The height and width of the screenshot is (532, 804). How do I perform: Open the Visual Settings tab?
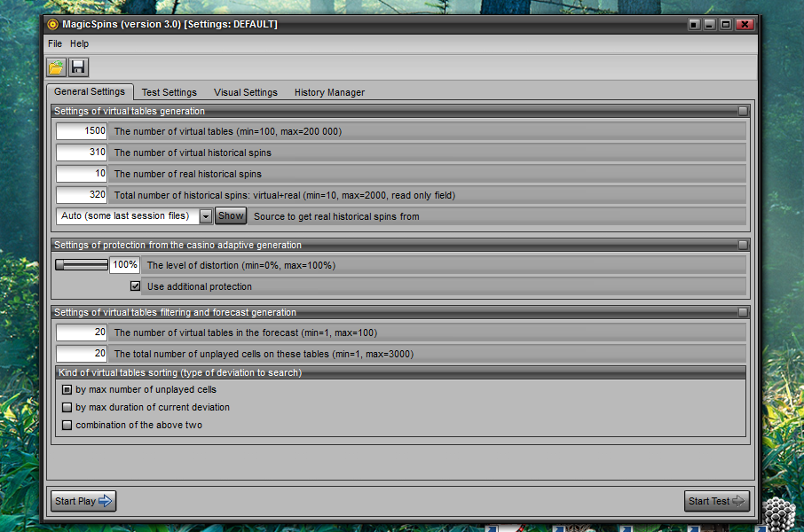(x=246, y=92)
